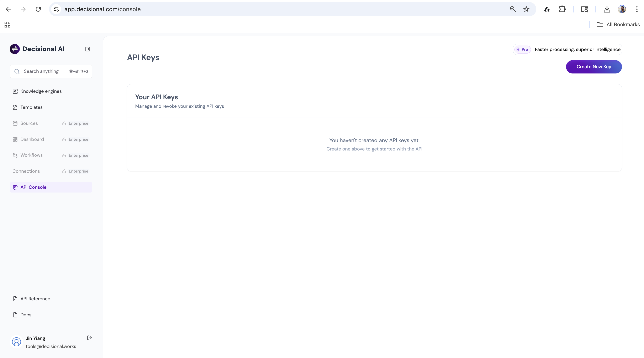Open All Bookmarks folder
Image resolution: width=644 pixels, height=358 pixels.
pyautogui.click(x=618, y=25)
